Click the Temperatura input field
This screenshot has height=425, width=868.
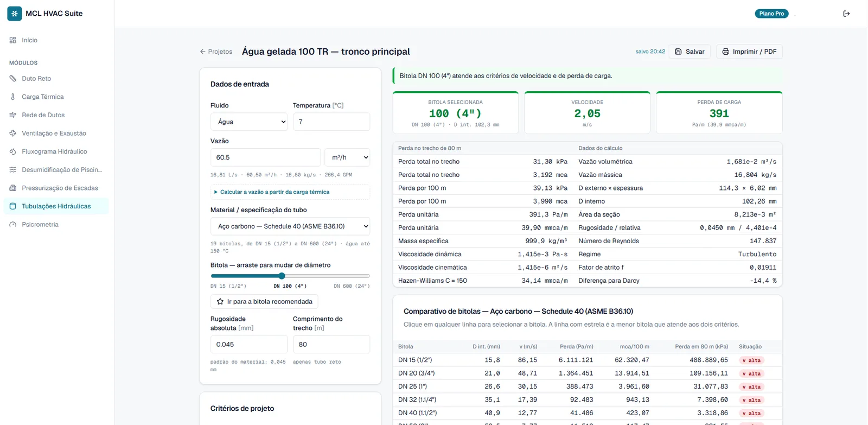331,122
